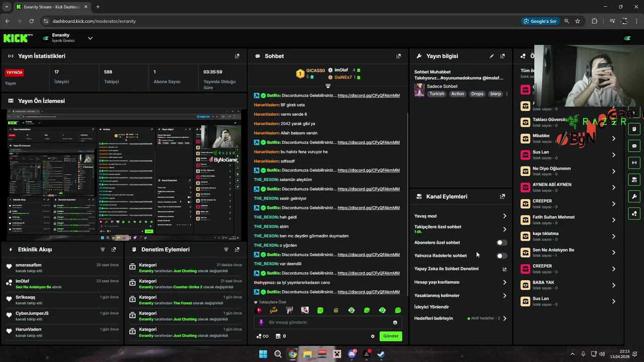Open Yapay Zeka ile Sohbet Denetimi link icon

[505, 269]
